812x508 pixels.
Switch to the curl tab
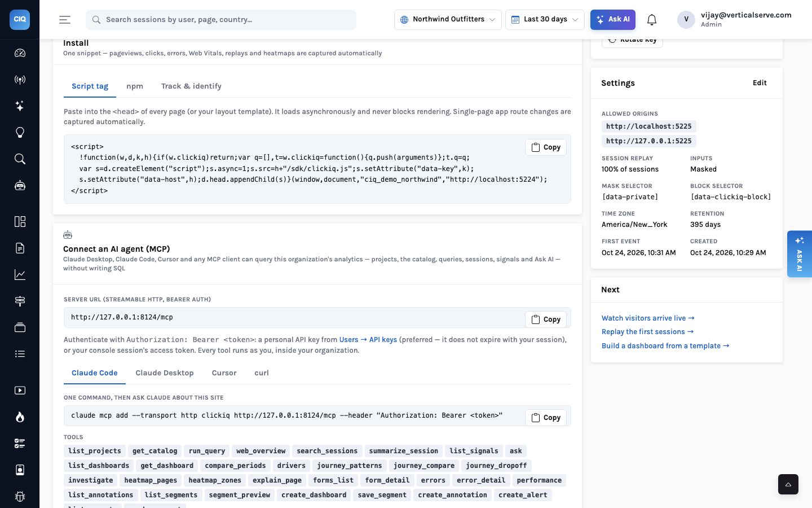pos(262,373)
